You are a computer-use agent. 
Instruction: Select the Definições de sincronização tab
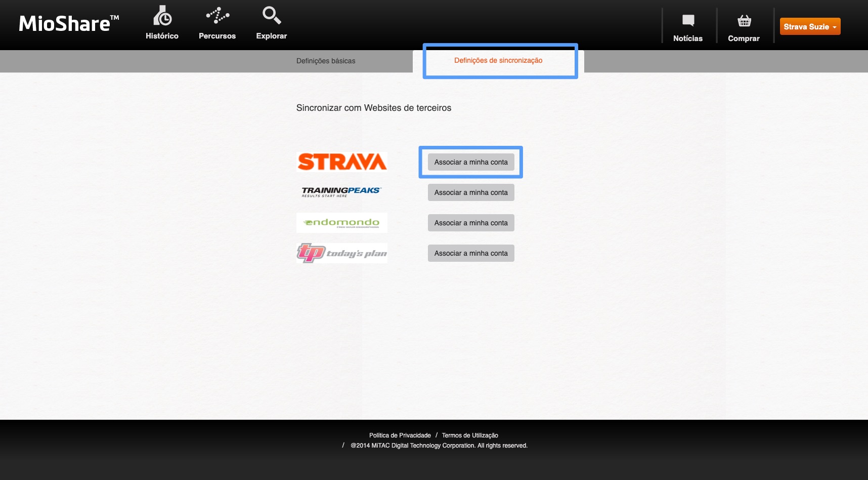498,60
